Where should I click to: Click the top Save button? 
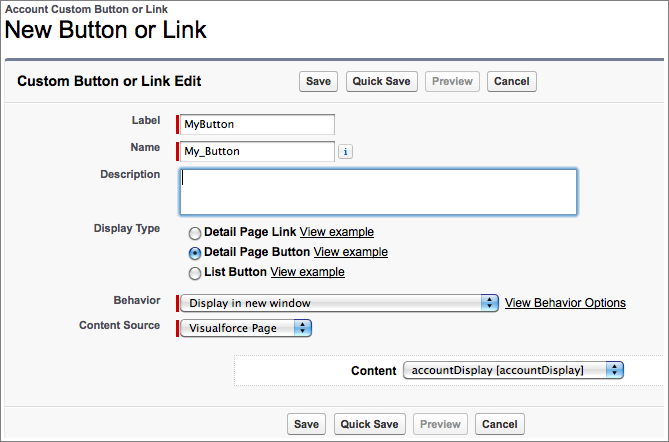click(x=319, y=82)
